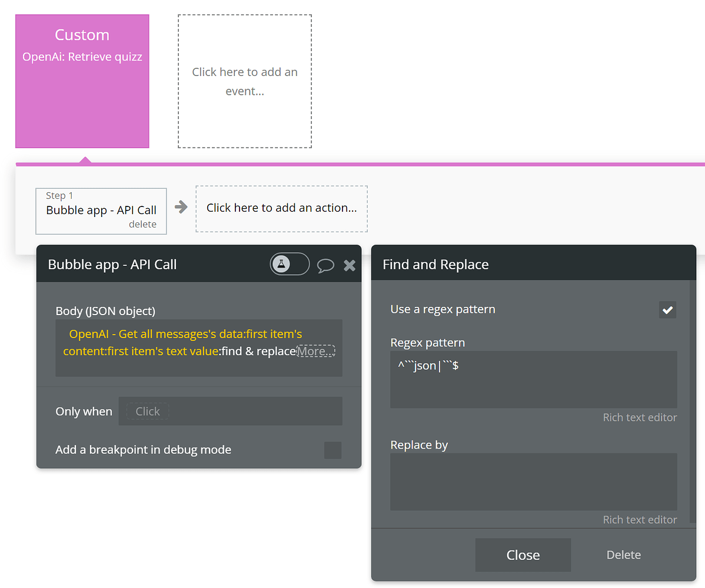Select the find & replace operator text

coord(258,351)
